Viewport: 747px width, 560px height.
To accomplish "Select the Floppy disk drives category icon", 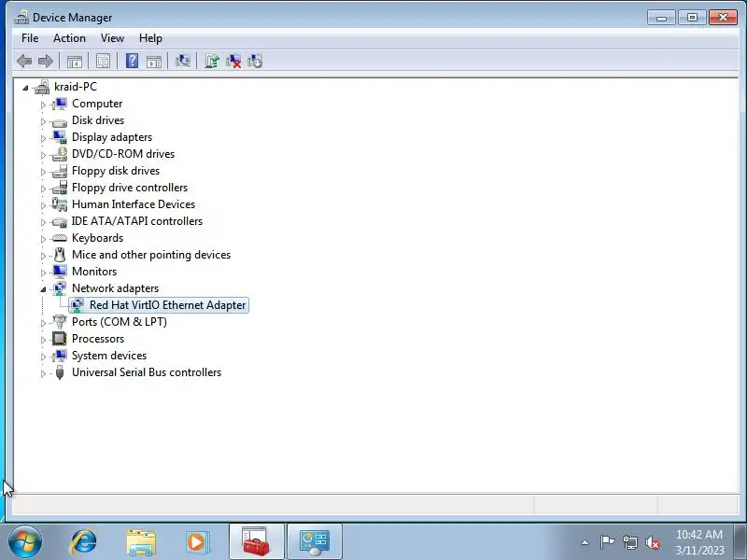I will click(60, 171).
